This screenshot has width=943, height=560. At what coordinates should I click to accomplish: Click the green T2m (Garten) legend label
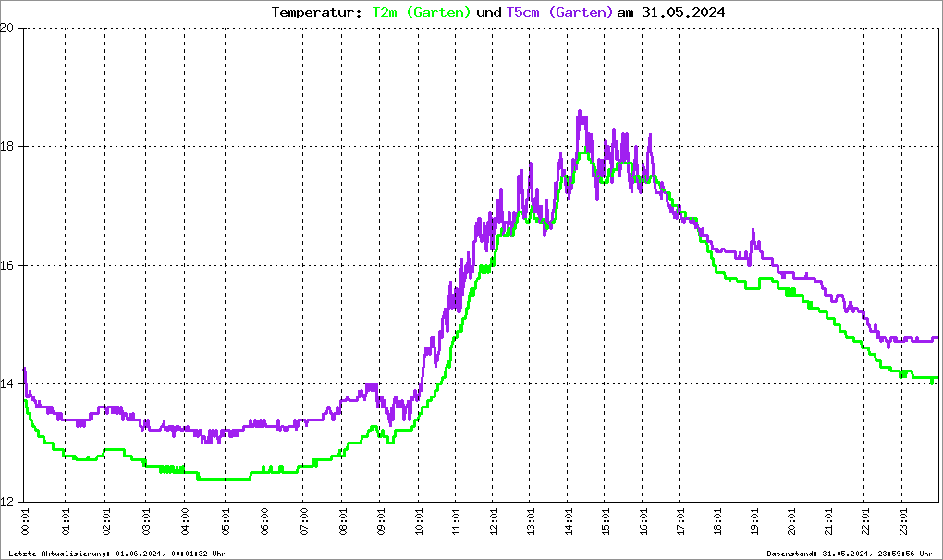click(x=421, y=13)
